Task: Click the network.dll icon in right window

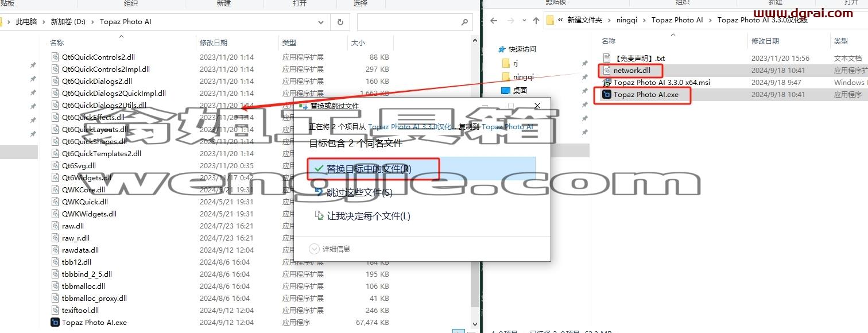Action: tap(607, 71)
